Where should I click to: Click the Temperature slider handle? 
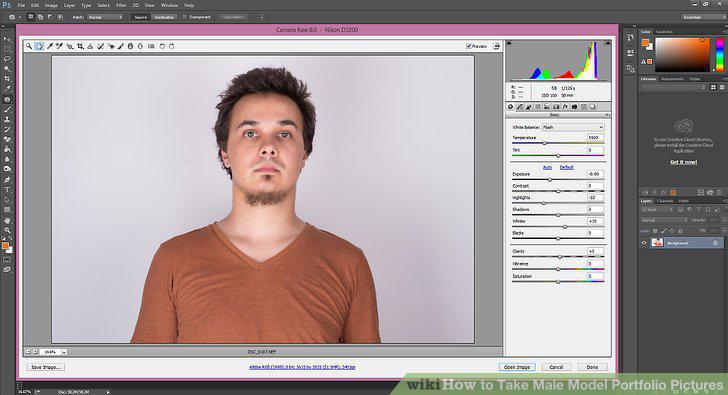[x=545, y=143]
